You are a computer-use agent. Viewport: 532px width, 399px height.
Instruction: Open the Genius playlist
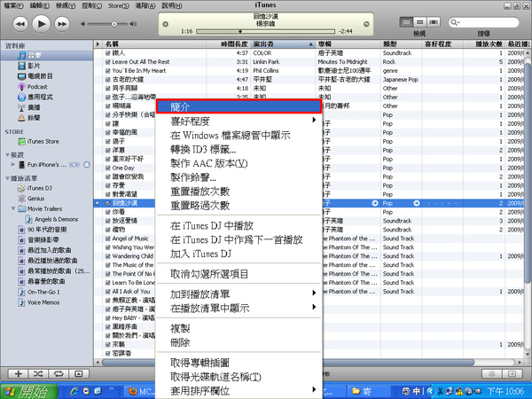[35, 199]
